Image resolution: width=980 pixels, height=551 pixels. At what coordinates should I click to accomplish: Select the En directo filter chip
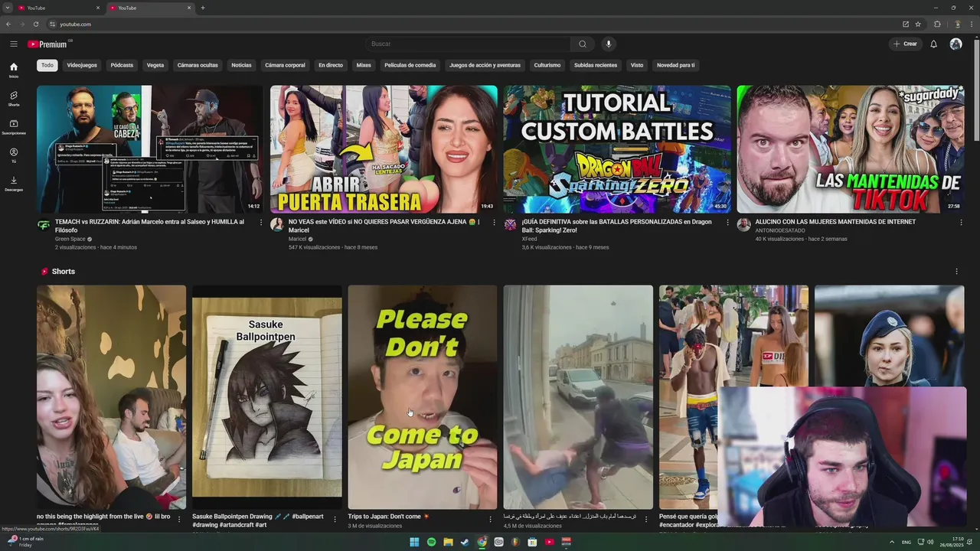point(331,65)
